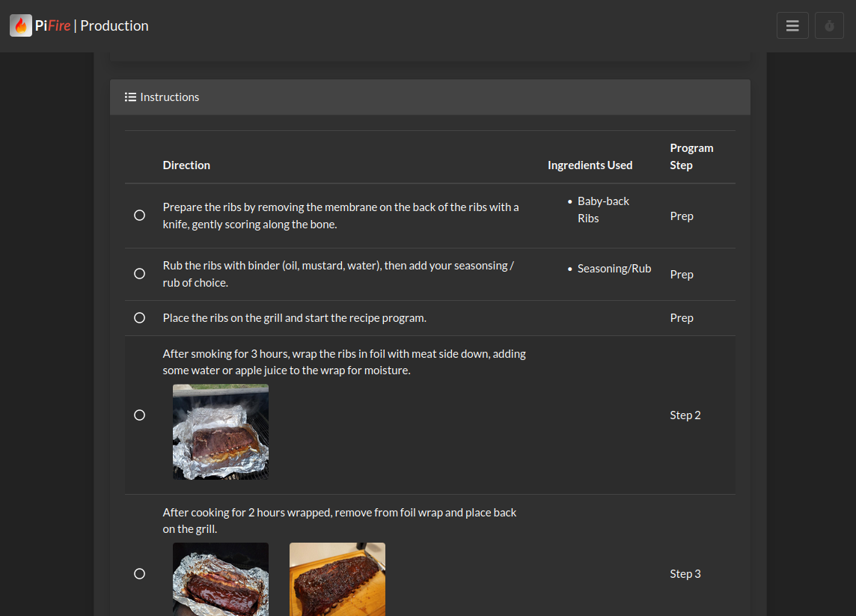Screen dimensions: 856x616
Task: Select the "Baby-back Ribs" ingredient entry
Action: point(603,209)
